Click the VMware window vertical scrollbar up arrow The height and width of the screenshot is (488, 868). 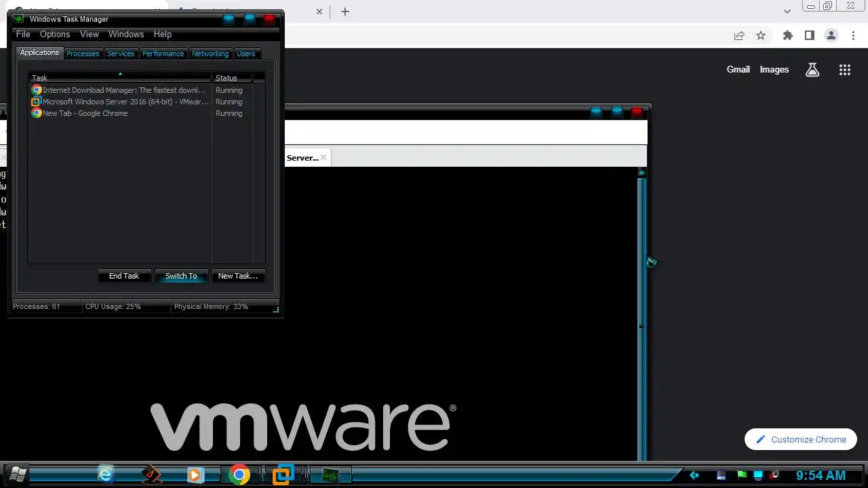642,172
